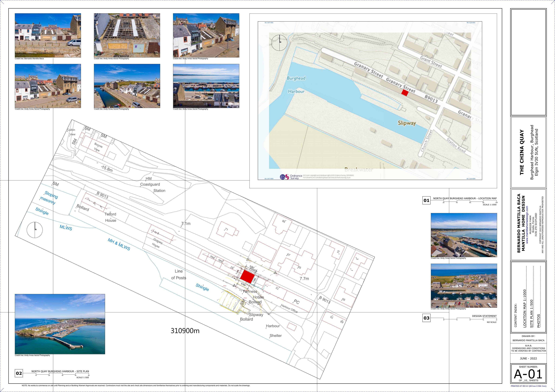
Task: Click the Burghead peninsula aerial photo
Action: (60, 324)
